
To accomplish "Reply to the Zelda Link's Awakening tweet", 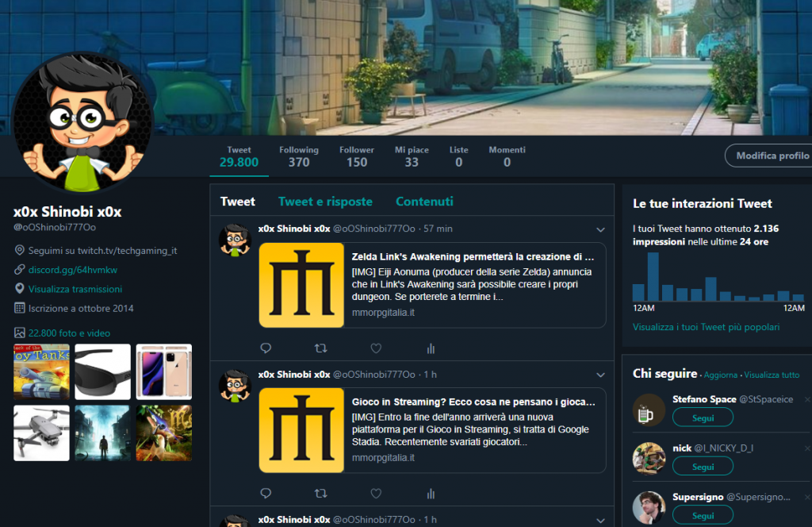I will [266, 348].
